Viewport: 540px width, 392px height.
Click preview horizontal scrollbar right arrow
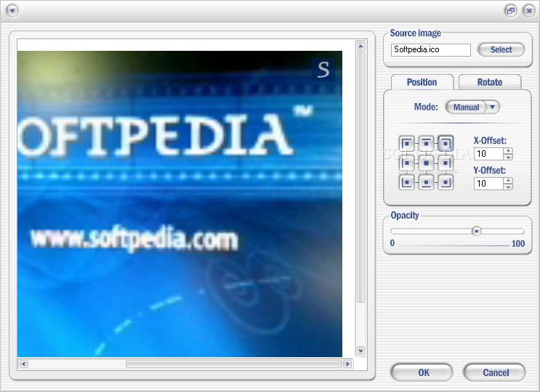click(347, 364)
